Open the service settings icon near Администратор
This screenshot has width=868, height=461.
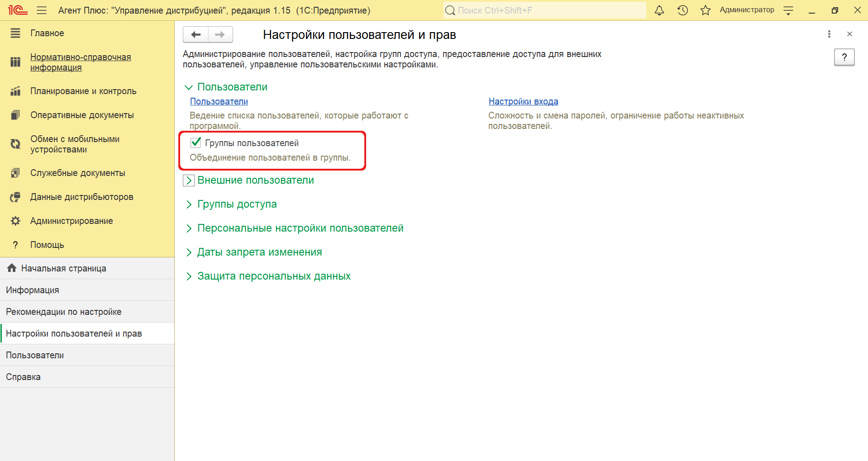point(788,10)
